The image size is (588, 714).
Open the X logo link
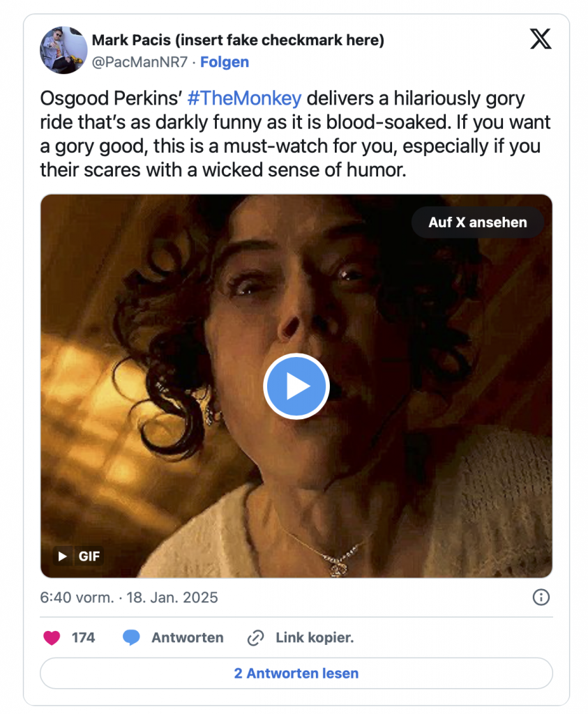pos(541,40)
